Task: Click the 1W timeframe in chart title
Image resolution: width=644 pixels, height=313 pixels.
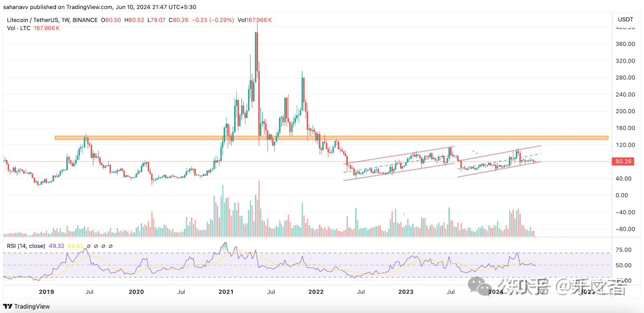Action: (66, 20)
